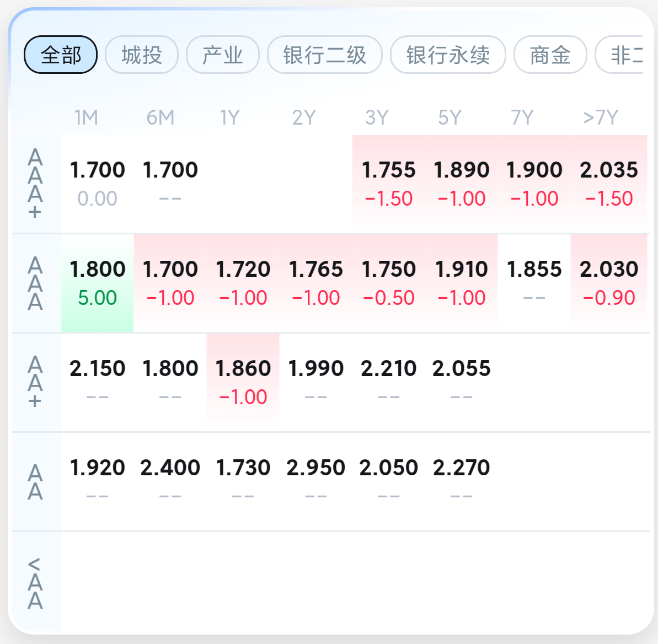658x644 pixels.
Task: Click the 1M column header
Action: [86, 117]
